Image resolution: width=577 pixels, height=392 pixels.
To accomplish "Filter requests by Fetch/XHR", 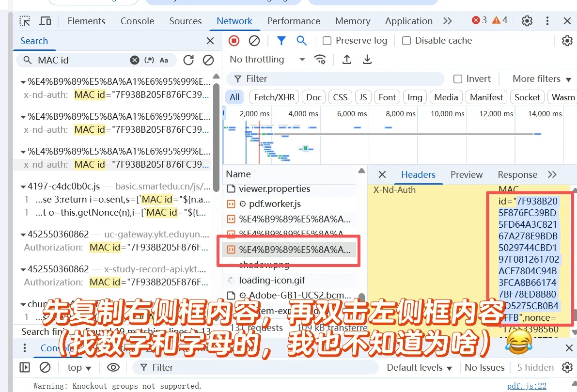I will pos(274,97).
